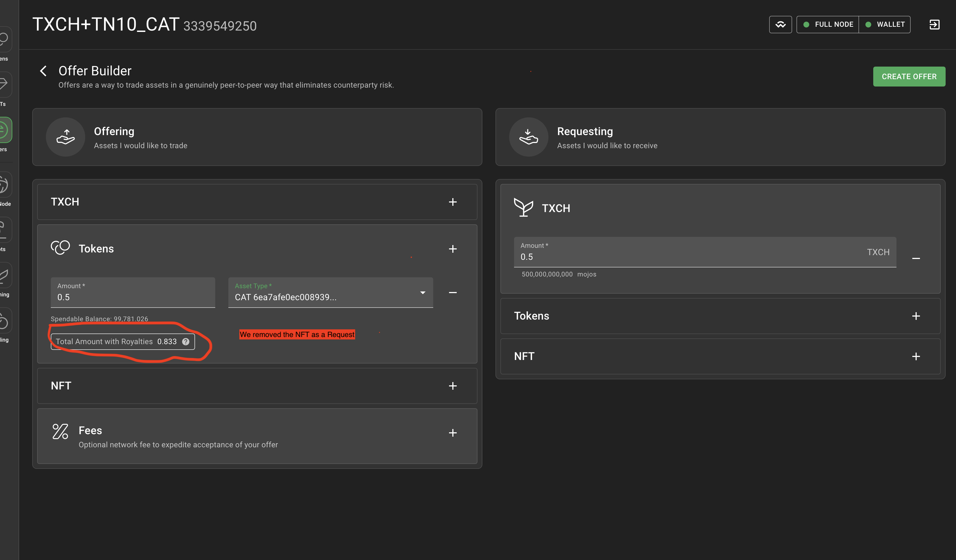
Task: Click the logout icon at top right
Action: [x=934, y=25]
